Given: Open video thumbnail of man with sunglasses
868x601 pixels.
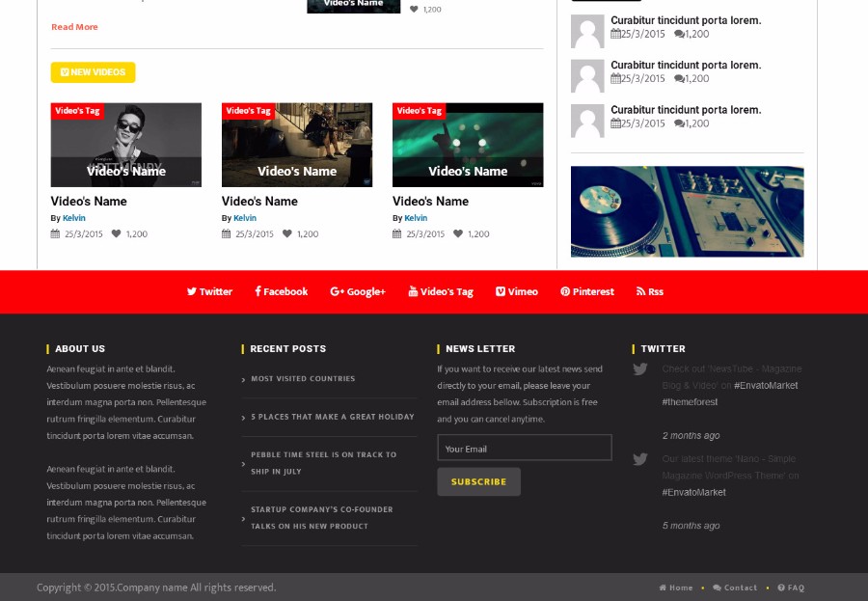Looking at the screenshot, I should [x=126, y=145].
